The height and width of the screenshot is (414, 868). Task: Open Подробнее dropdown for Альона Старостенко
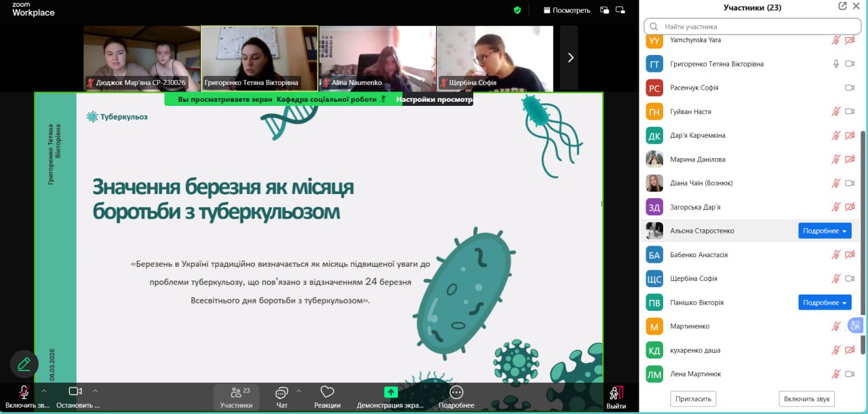click(x=825, y=231)
